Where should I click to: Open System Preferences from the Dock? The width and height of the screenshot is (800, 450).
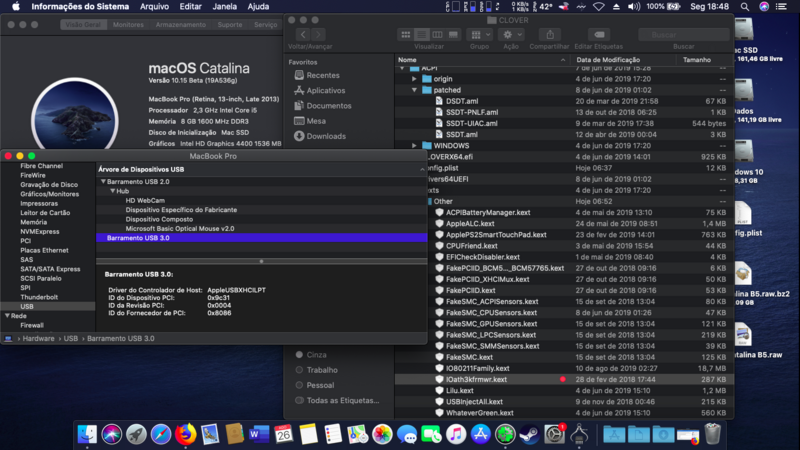point(554,434)
